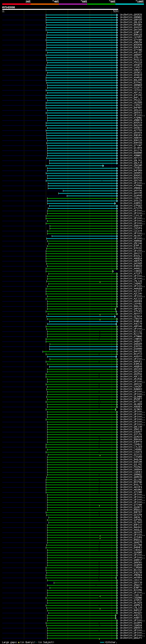Click the UniRef100_A7QMN2 label

(131, 118)
